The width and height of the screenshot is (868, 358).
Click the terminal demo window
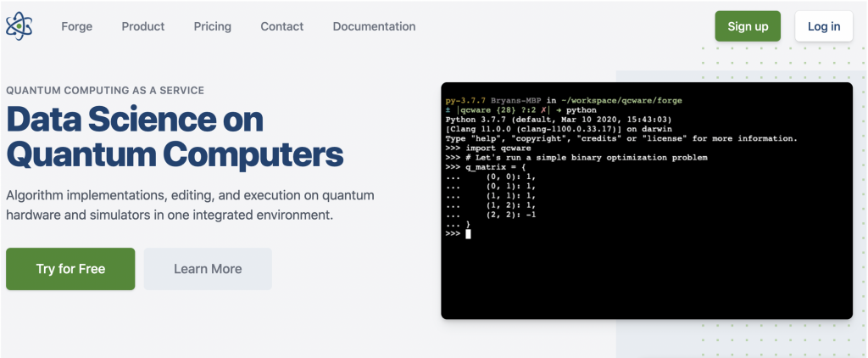647,200
